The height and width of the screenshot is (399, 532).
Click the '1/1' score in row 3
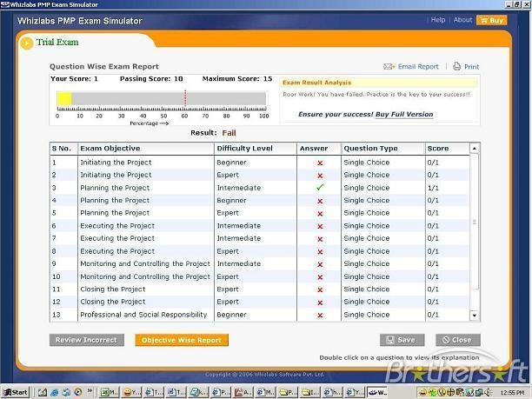pyautogui.click(x=433, y=188)
